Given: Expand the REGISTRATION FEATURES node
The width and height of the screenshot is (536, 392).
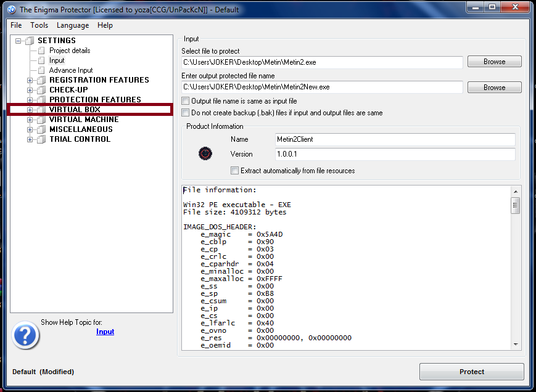Looking at the screenshot, I should tap(30, 81).
